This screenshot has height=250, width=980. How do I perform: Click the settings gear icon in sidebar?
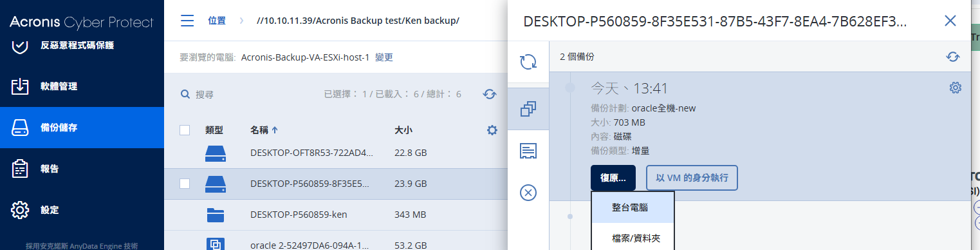pyautogui.click(x=21, y=210)
